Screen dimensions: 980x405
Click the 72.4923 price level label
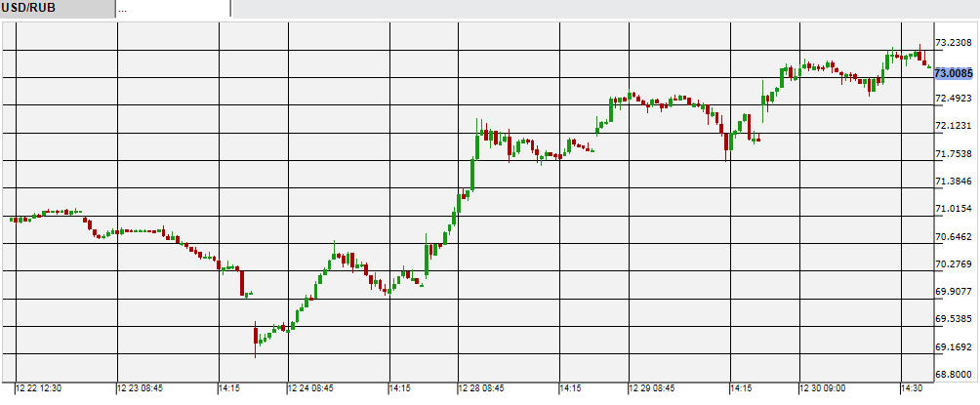[954, 99]
